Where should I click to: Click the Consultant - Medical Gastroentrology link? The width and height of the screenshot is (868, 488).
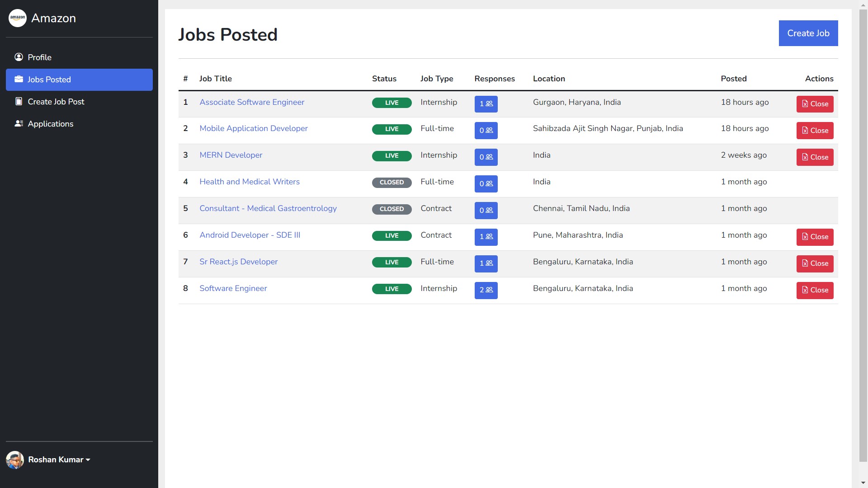coord(268,208)
